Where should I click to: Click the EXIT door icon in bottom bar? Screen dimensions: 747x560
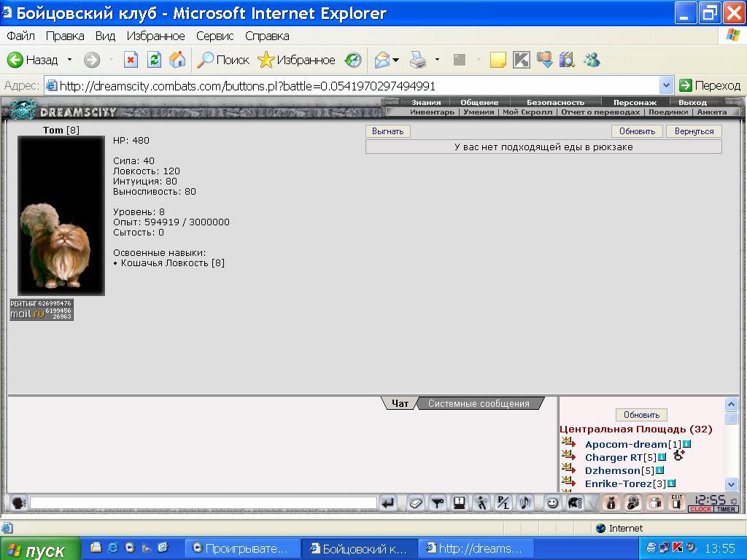click(677, 502)
